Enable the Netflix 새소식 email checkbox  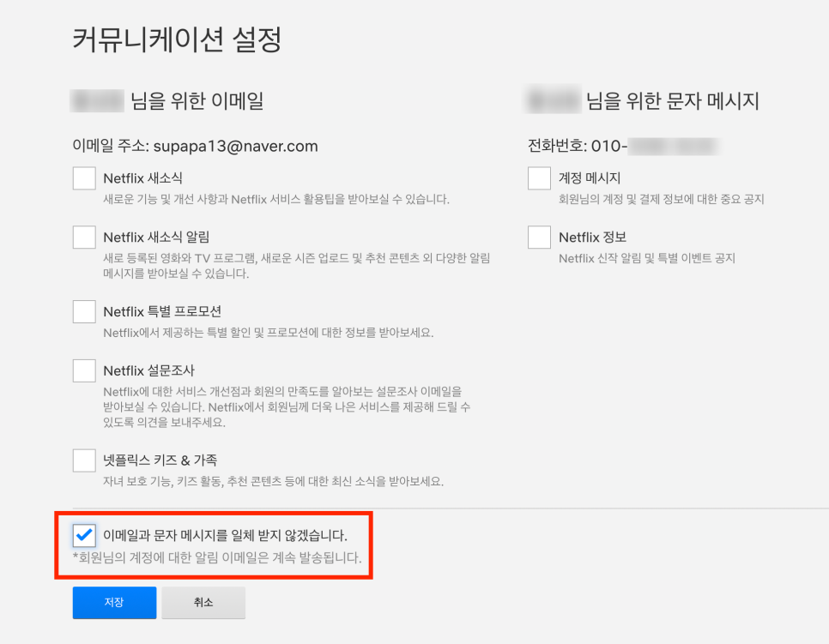pyautogui.click(x=84, y=178)
